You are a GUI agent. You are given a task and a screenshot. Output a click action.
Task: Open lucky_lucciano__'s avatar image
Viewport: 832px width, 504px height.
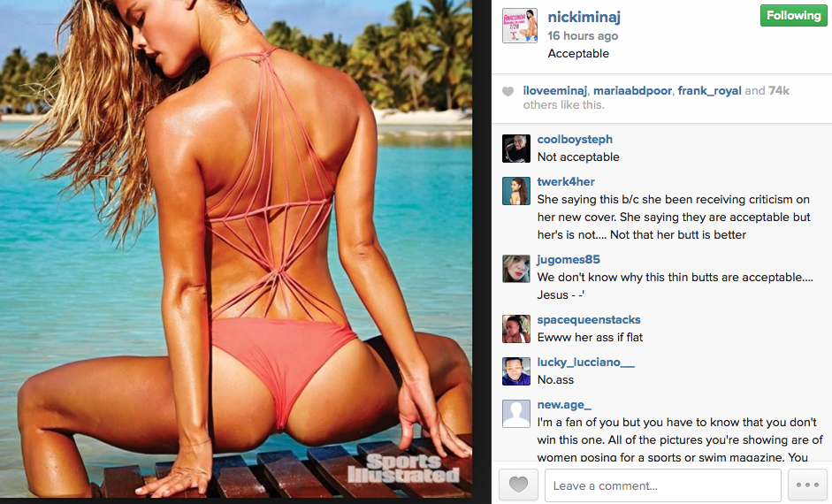516,371
